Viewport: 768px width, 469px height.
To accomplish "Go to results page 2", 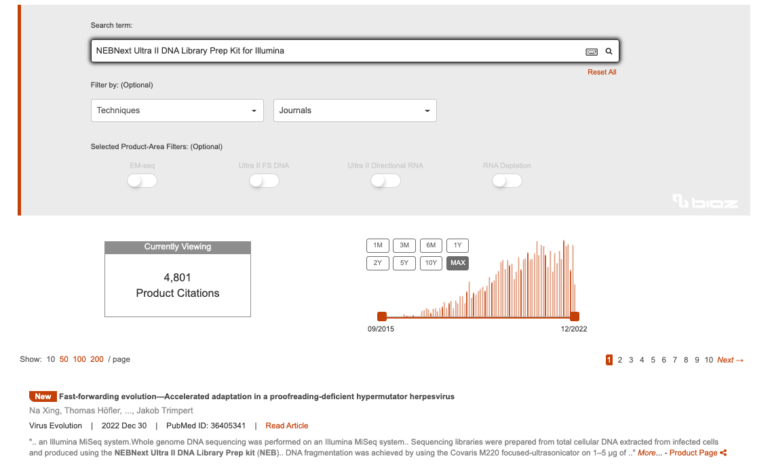I will click(620, 360).
